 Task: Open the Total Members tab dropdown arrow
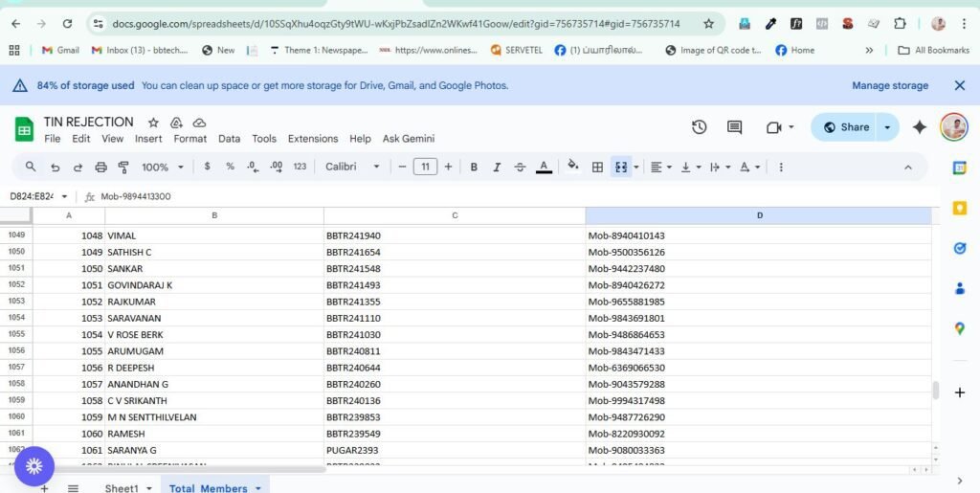[258, 488]
